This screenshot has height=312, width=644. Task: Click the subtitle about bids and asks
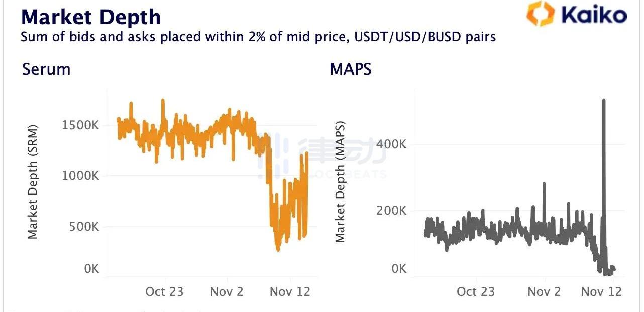[258, 37]
